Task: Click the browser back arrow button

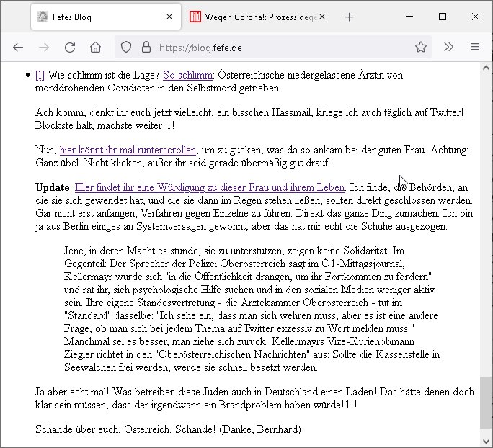Action: coord(18,48)
